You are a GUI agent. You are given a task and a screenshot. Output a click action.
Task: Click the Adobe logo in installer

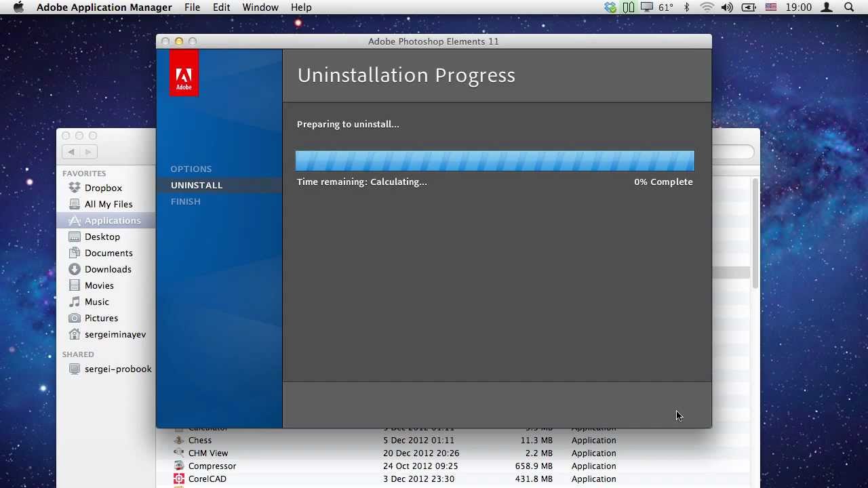pos(184,73)
